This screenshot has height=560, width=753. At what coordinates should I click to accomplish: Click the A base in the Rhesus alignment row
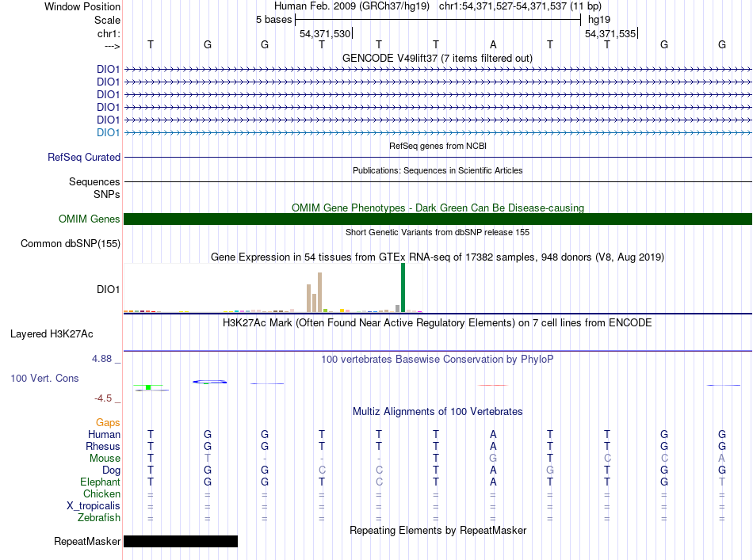tap(493, 446)
